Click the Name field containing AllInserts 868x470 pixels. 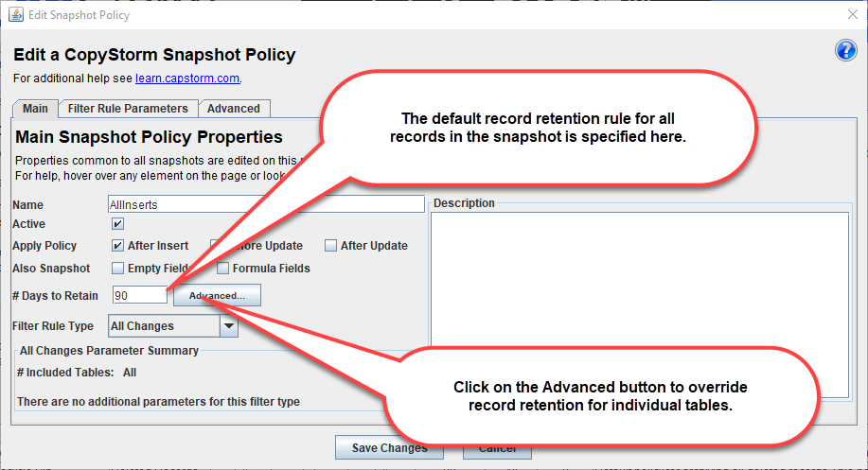click(266, 204)
